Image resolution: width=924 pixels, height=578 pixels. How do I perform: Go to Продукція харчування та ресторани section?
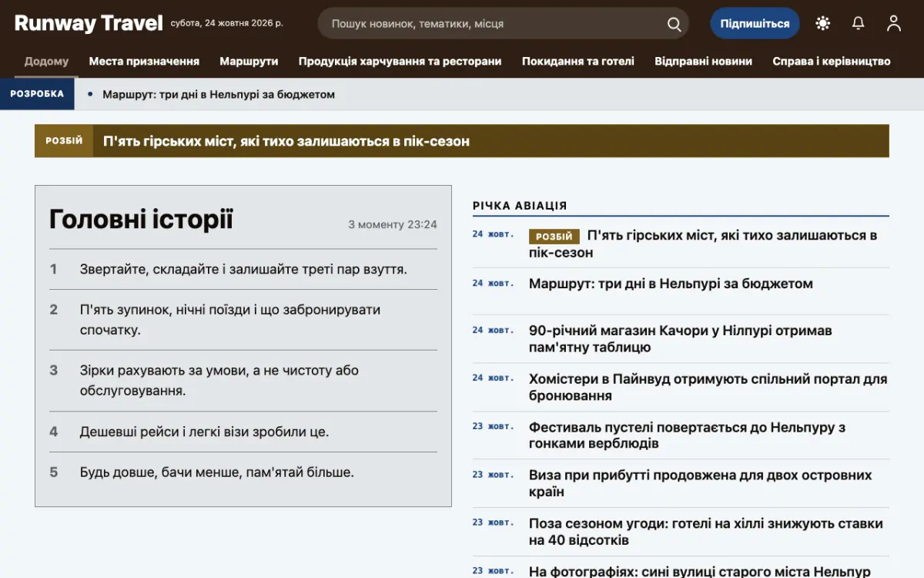(x=400, y=61)
